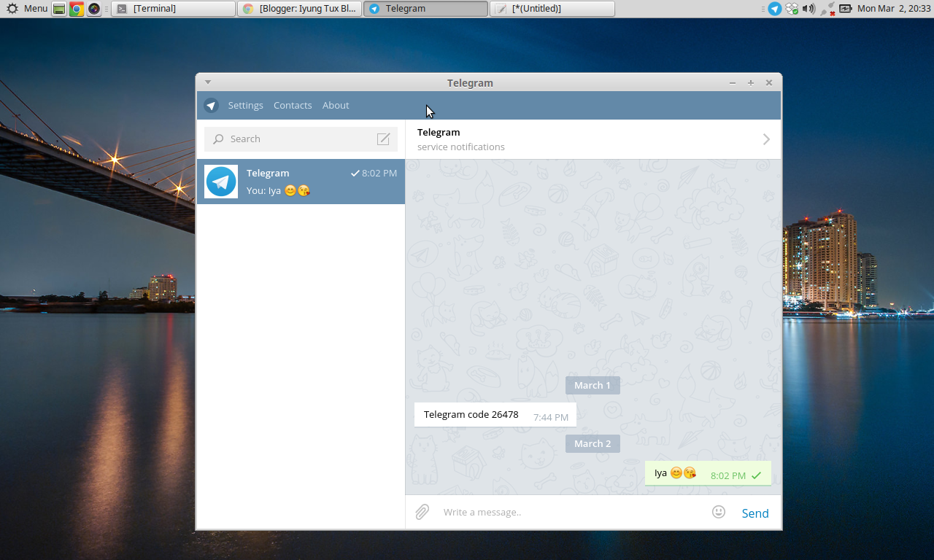Image resolution: width=934 pixels, height=560 pixels.
Task: Click the volume icon in the system tray
Action: pos(807,8)
